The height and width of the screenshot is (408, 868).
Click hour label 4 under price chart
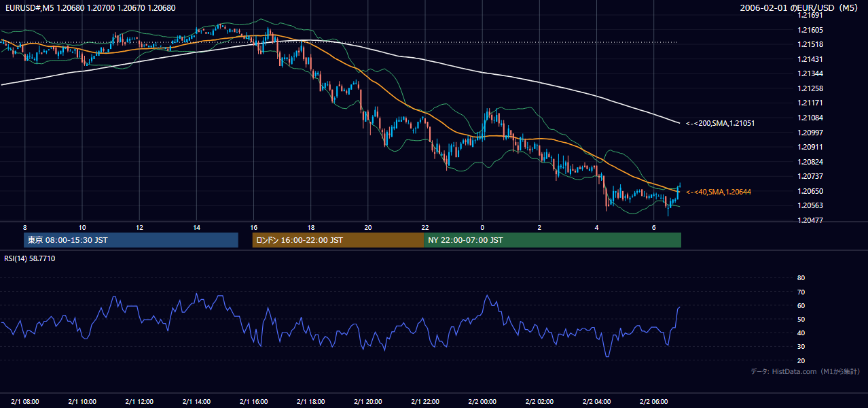596,226
